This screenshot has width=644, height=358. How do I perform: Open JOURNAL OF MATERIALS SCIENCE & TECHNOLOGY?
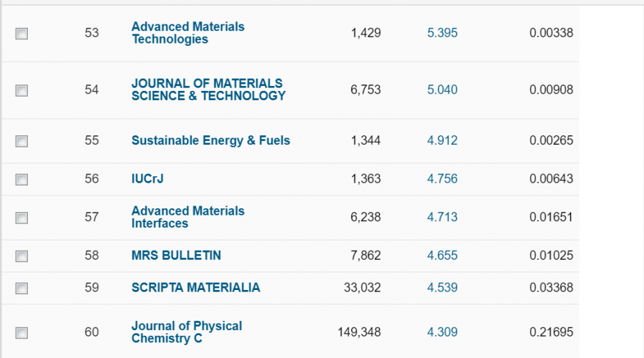coord(208,89)
